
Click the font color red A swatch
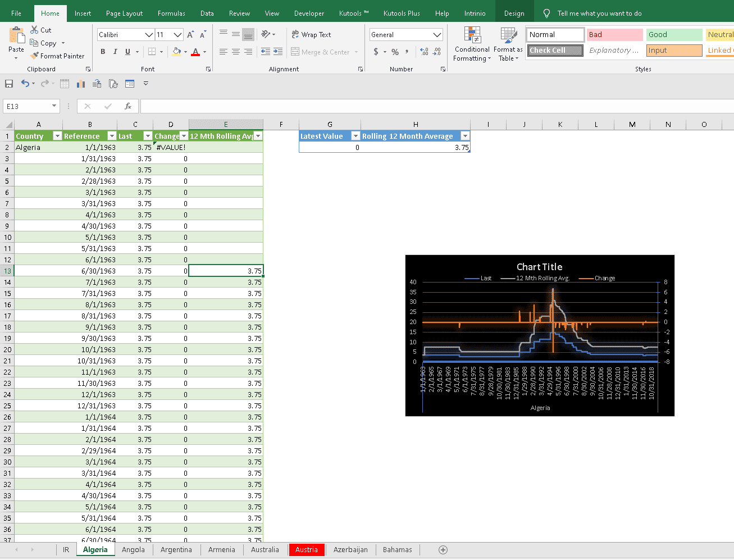[x=195, y=52]
